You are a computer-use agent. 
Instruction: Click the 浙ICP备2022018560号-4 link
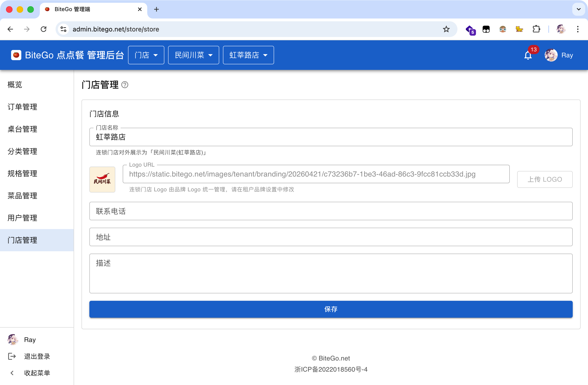click(x=331, y=369)
